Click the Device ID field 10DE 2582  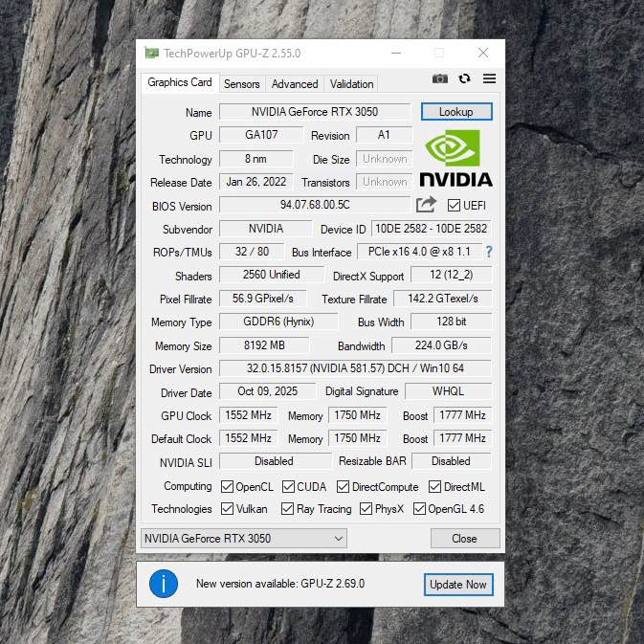tap(432, 229)
